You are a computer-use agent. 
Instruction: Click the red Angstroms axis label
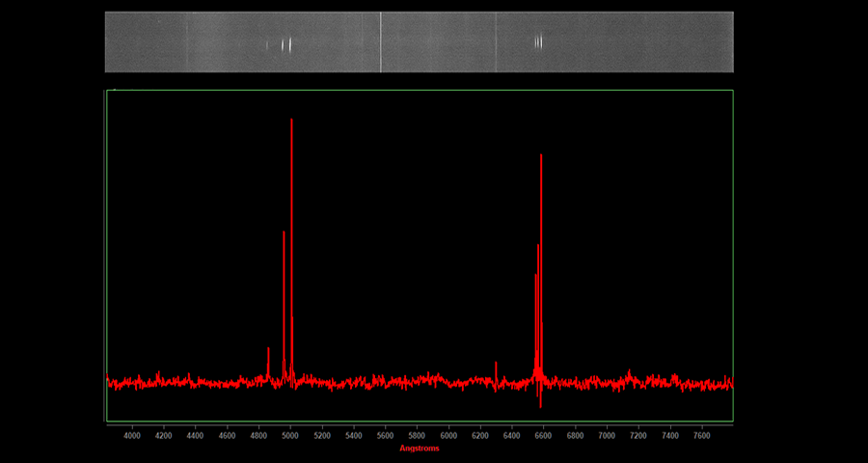click(419, 449)
